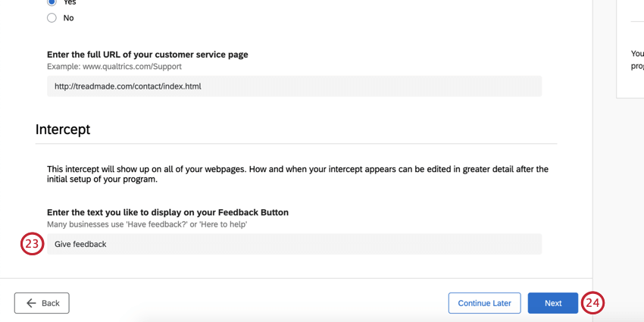Click the 'Example: www.qualtrics.com/Support' hint text
This screenshot has height=322, width=644.
coord(115,67)
